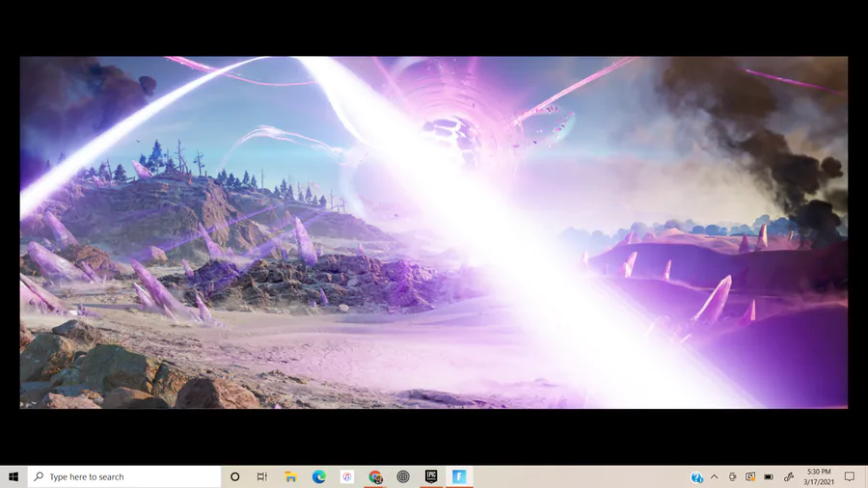Switch to Google Chrome on the taskbar
The height and width of the screenshot is (488, 868).
coord(375,476)
